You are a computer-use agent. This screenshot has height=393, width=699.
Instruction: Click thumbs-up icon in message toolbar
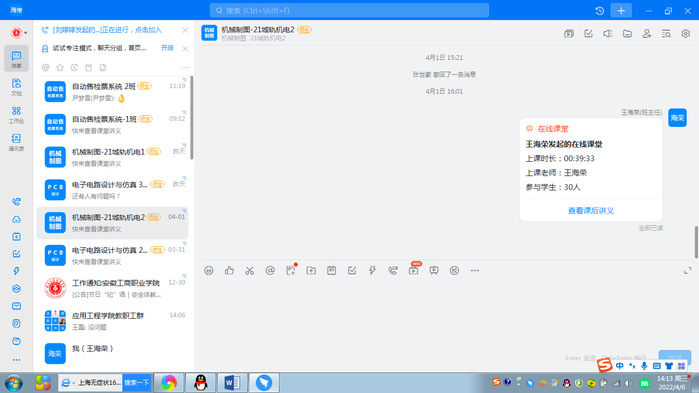pyautogui.click(x=229, y=270)
